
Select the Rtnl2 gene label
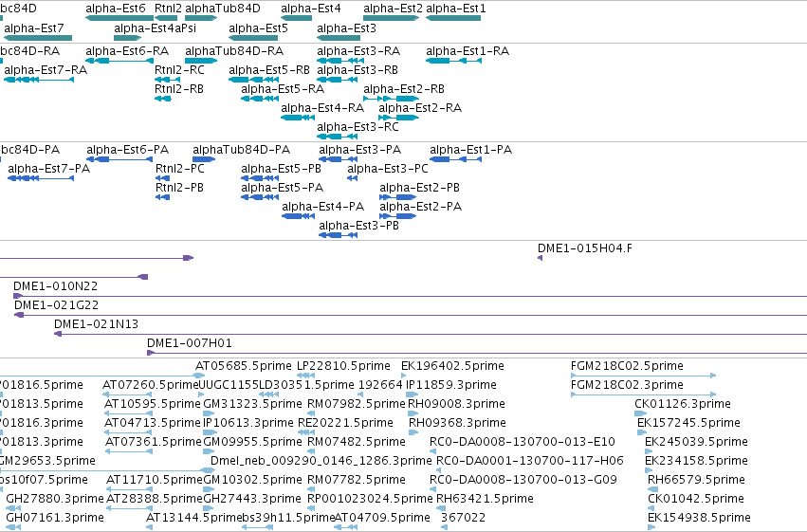168,9
